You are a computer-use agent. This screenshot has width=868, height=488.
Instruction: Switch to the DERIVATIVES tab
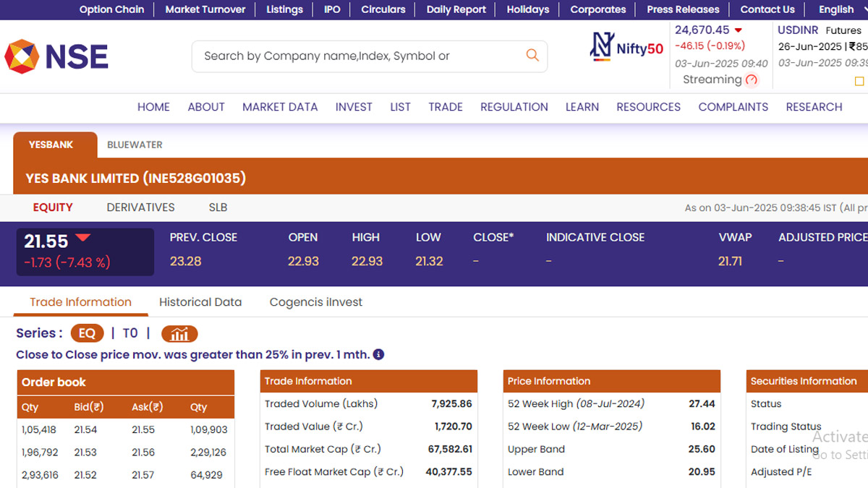[140, 207]
